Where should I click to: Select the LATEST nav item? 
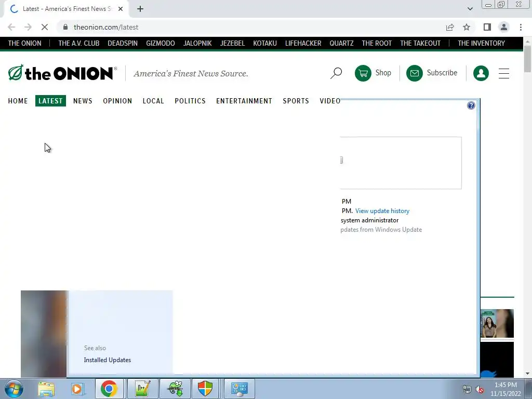pos(50,101)
